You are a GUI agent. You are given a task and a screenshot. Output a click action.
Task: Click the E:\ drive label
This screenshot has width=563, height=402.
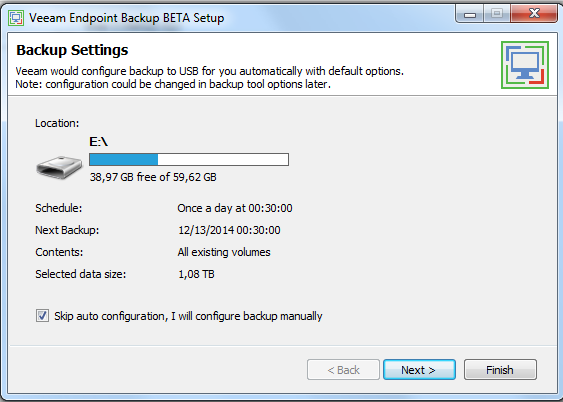coord(98,142)
